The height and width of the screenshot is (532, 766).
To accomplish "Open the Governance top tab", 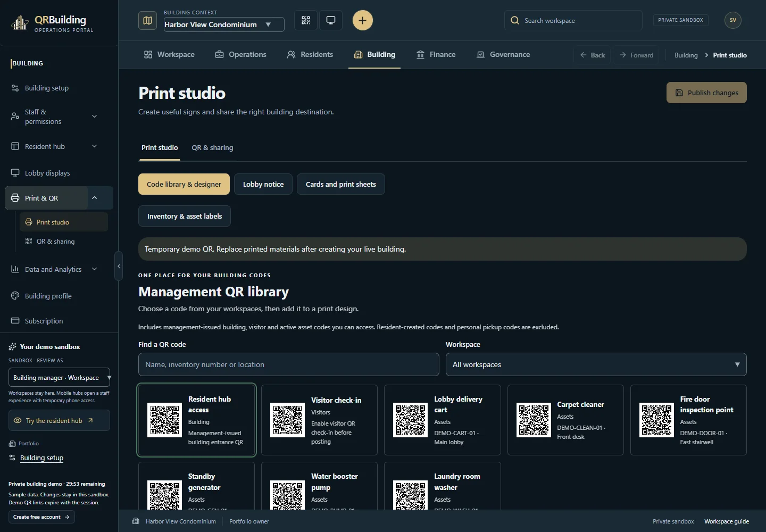I will (503, 55).
